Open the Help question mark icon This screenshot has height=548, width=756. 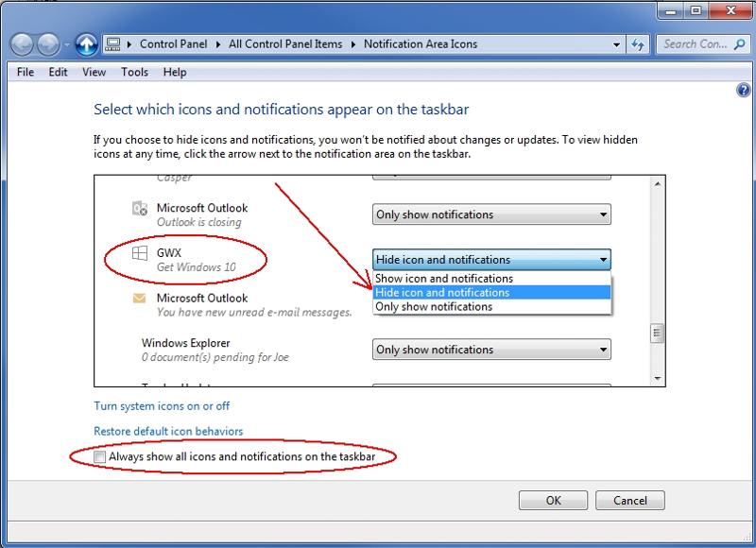click(744, 90)
